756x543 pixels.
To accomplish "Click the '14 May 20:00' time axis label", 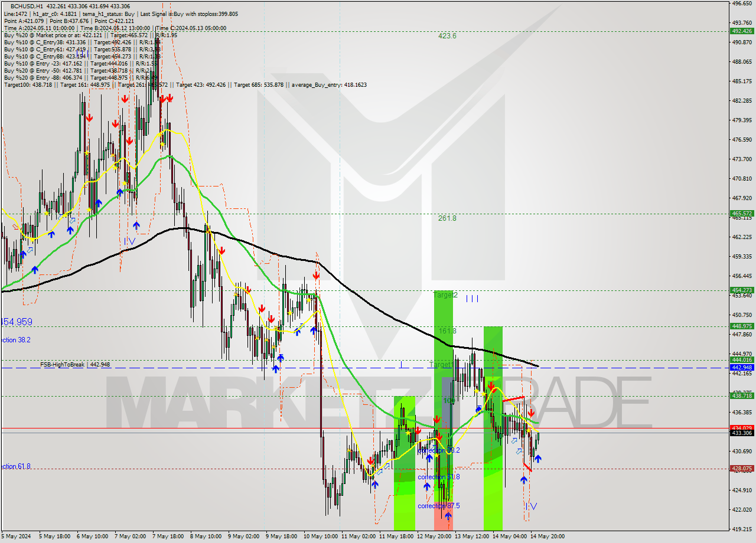I will (x=547, y=537).
